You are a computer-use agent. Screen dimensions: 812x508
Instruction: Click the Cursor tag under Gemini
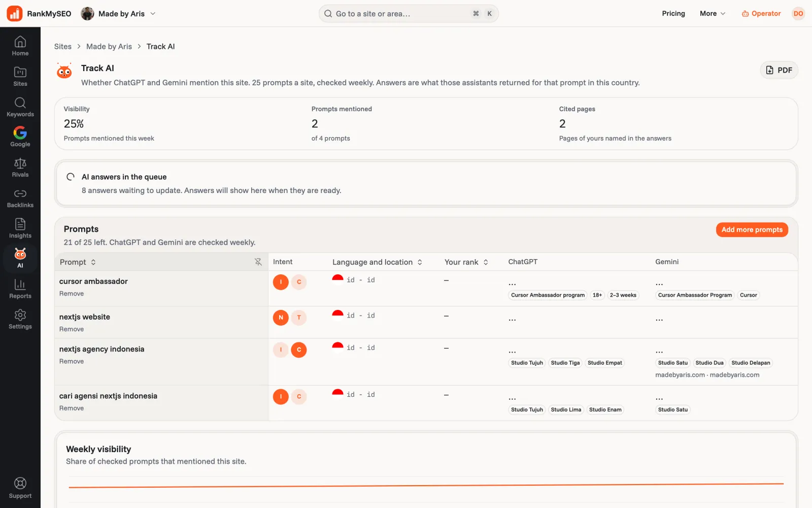[x=748, y=295]
